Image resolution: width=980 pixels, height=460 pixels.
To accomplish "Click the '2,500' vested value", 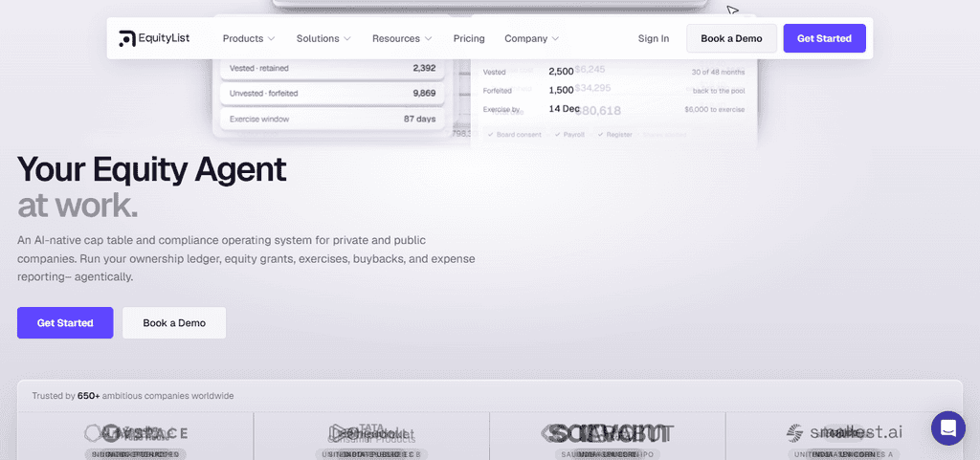I will coord(561,72).
